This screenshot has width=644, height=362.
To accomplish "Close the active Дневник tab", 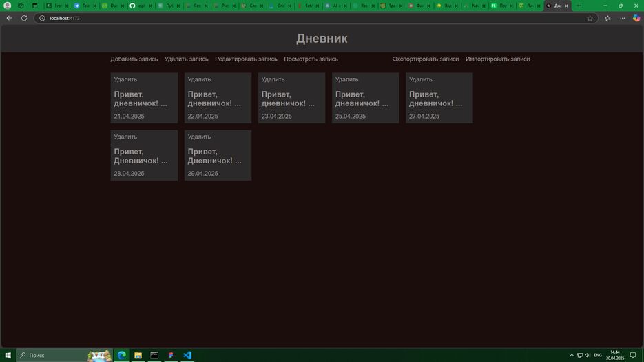I will (566, 6).
